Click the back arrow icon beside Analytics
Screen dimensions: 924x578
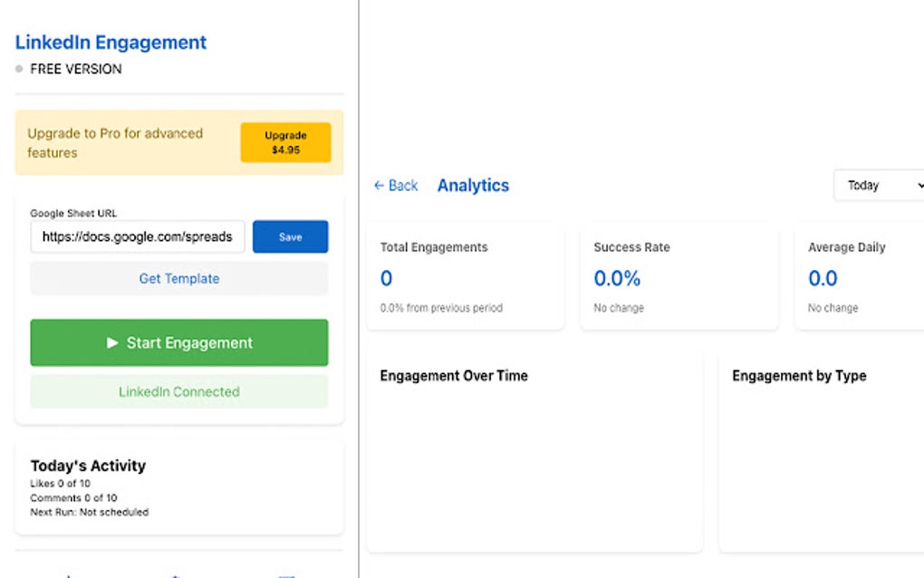(x=380, y=185)
